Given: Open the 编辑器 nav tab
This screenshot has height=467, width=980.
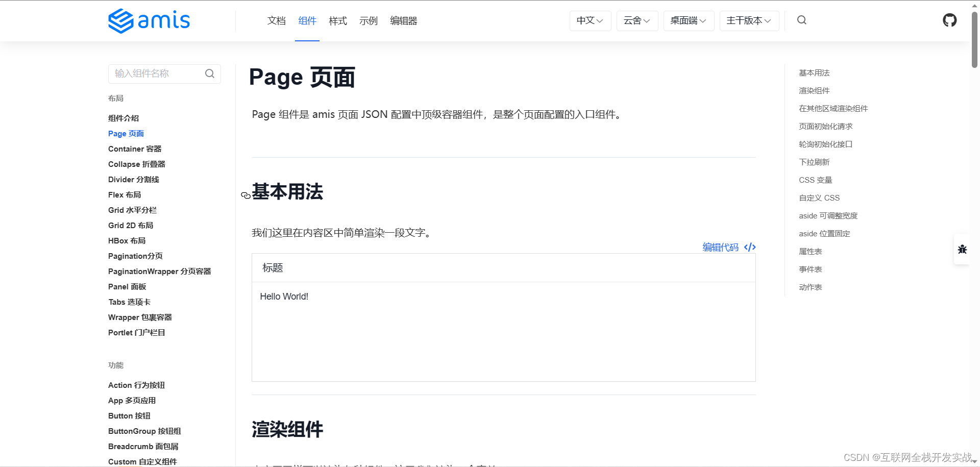Looking at the screenshot, I should [404, 21].
